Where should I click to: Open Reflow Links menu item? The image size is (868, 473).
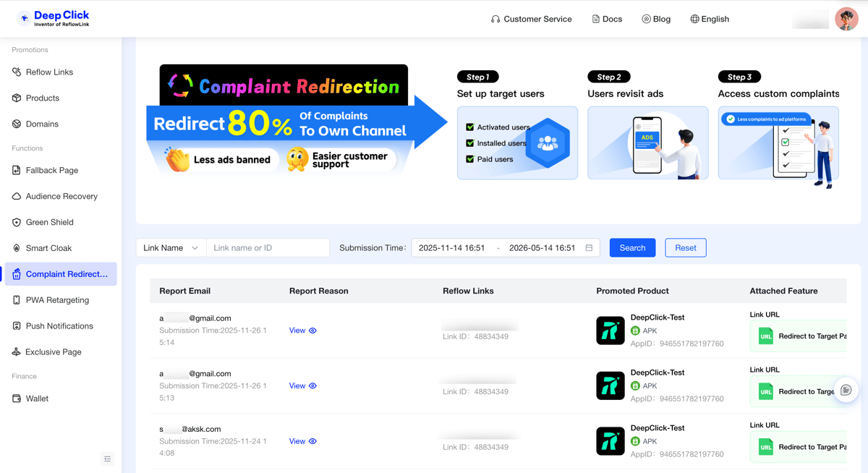(61, 72)
